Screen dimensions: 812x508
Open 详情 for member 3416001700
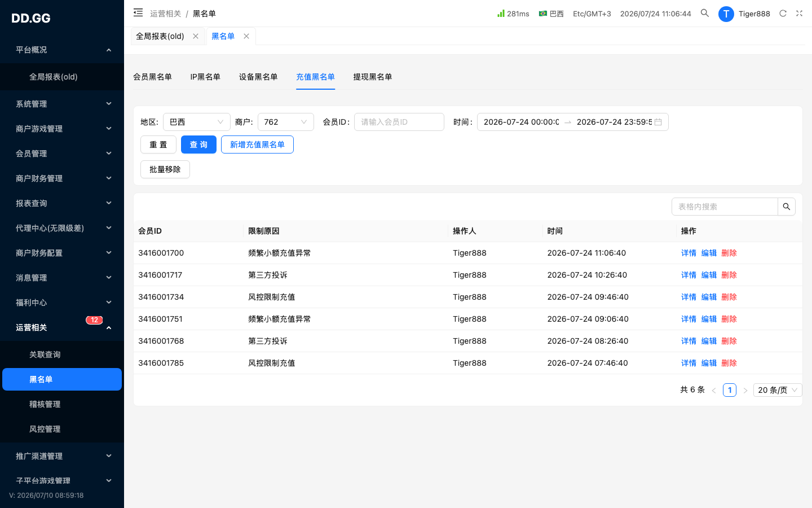point(689,253)
